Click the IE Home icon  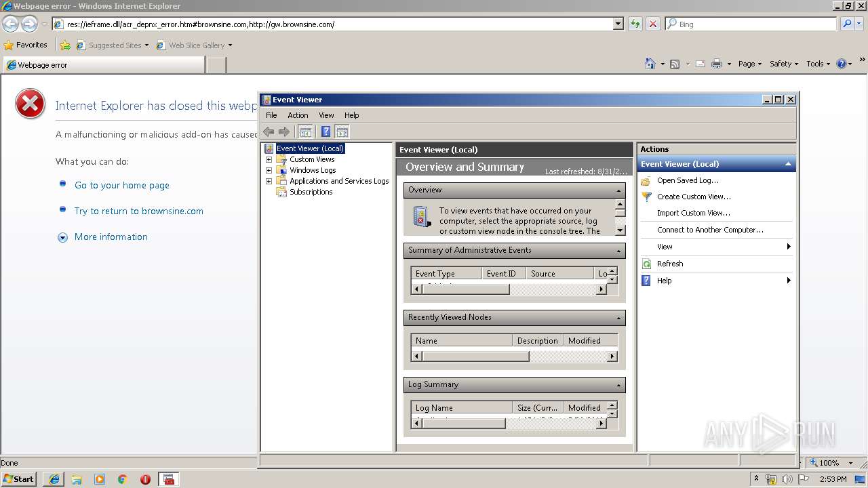click(x=650, y=64)
